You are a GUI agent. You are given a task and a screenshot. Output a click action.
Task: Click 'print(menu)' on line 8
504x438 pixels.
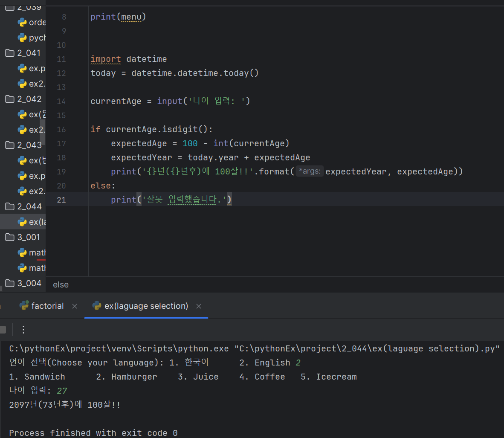[x=118, y=17]
